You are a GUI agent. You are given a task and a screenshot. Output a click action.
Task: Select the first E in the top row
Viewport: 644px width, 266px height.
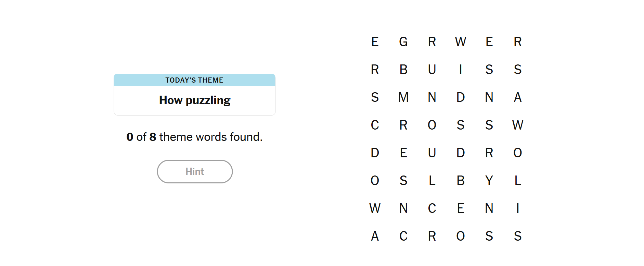pos(375,42)
